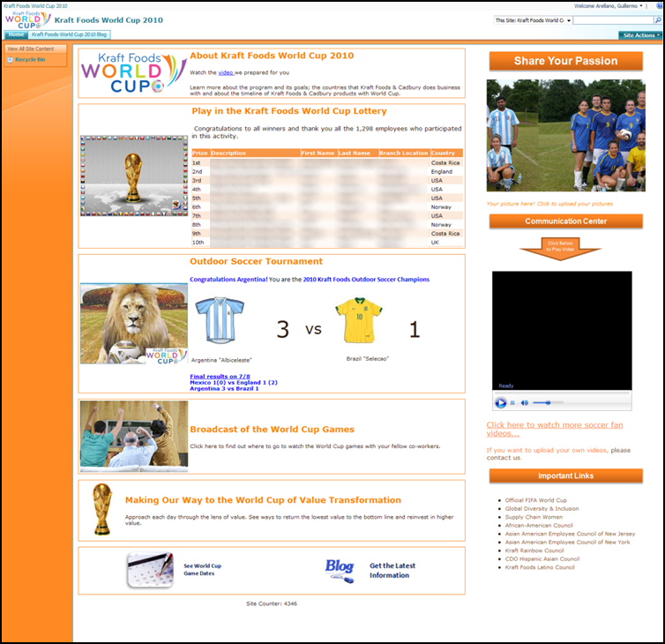665x644 pixels.
Task: Open Kraft Foods Latino Council link
Action: point(540,567)
